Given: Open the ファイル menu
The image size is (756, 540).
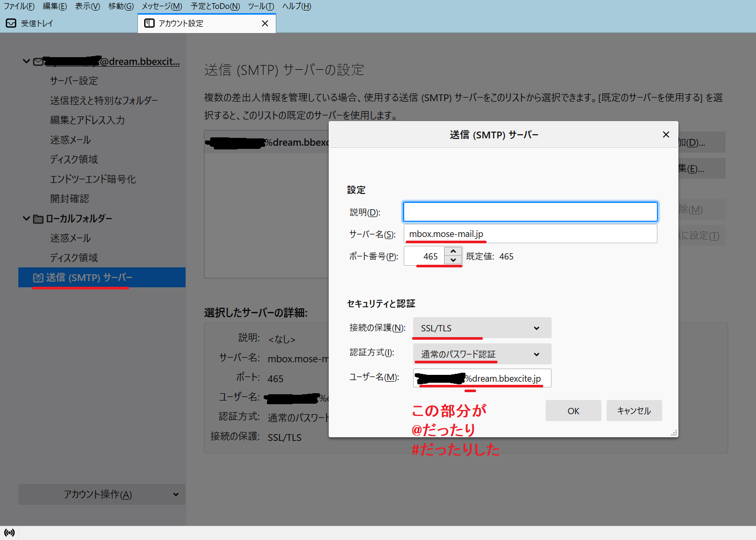Looking at the screenshot, I should (19, 6).
